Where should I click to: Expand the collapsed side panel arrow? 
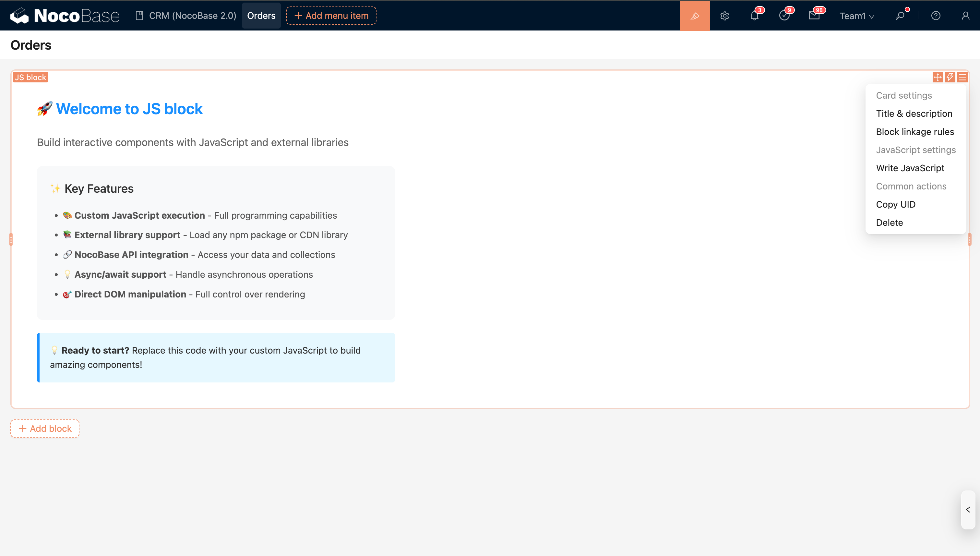pyautogui.click(x=968, y=509)
